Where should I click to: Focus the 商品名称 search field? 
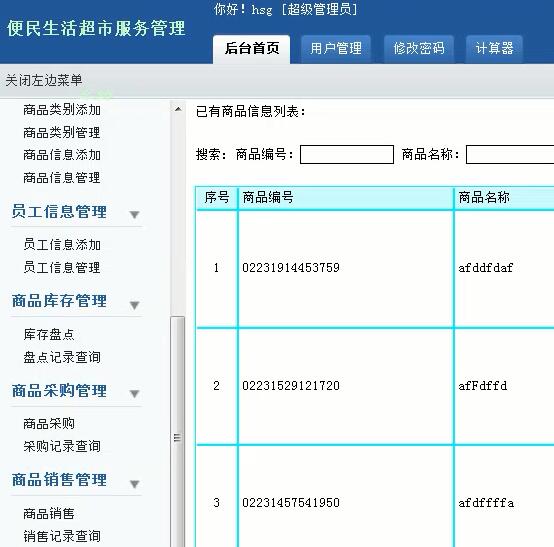(510, 154)
